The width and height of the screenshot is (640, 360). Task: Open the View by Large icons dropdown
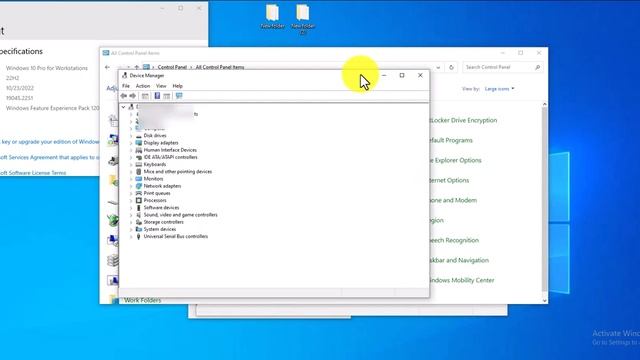pos(499,89)
